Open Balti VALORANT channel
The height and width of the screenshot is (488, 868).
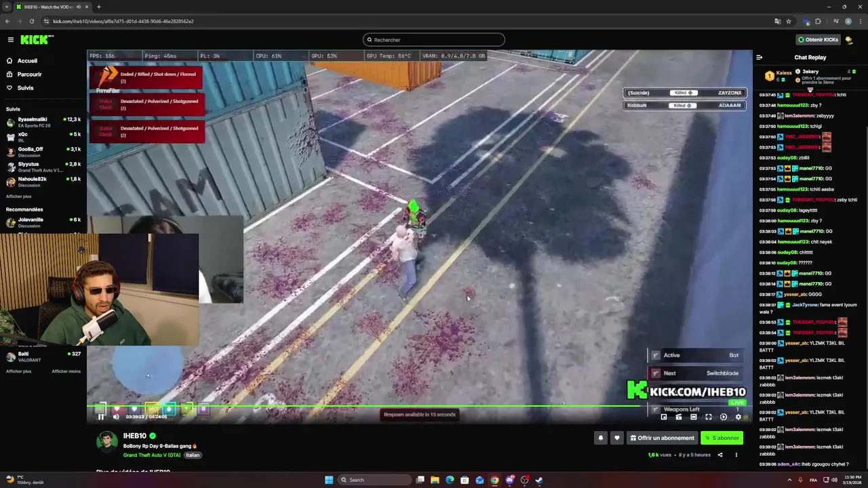point(43,357)
